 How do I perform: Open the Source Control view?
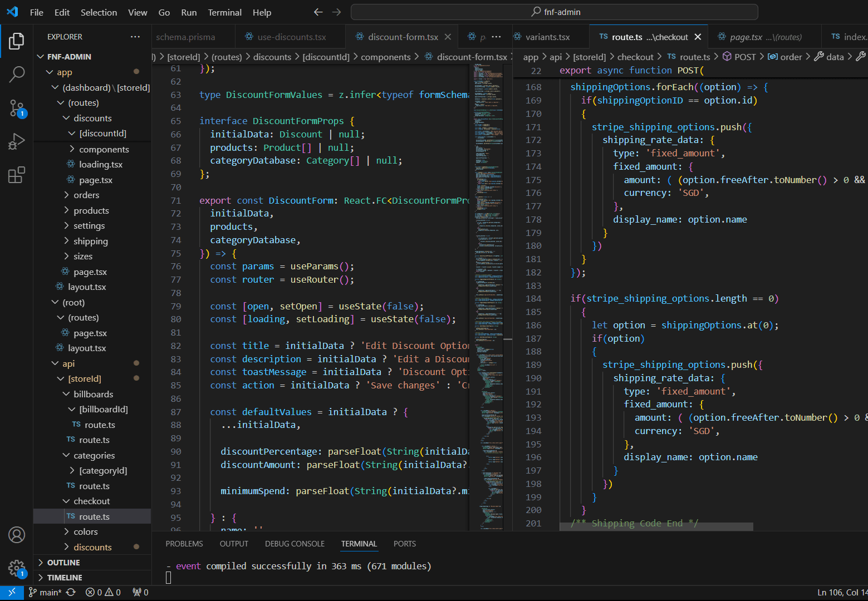(17, 109)
